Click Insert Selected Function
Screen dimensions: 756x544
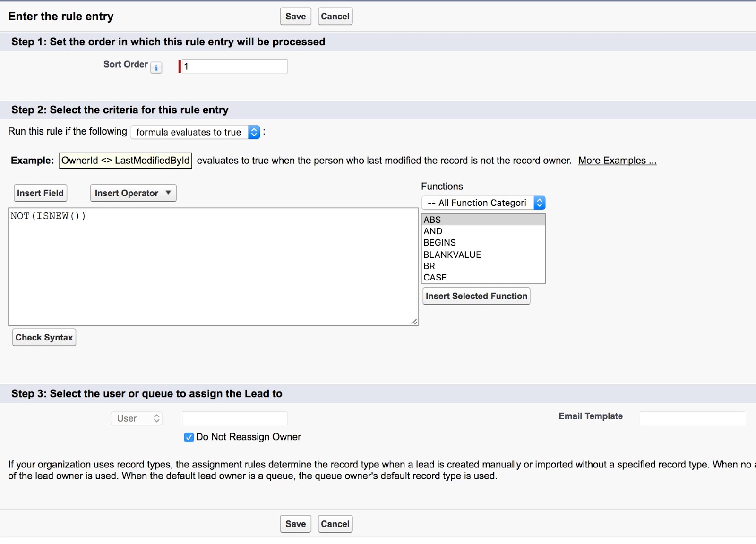pyautogui.click(x=476, y=296)
